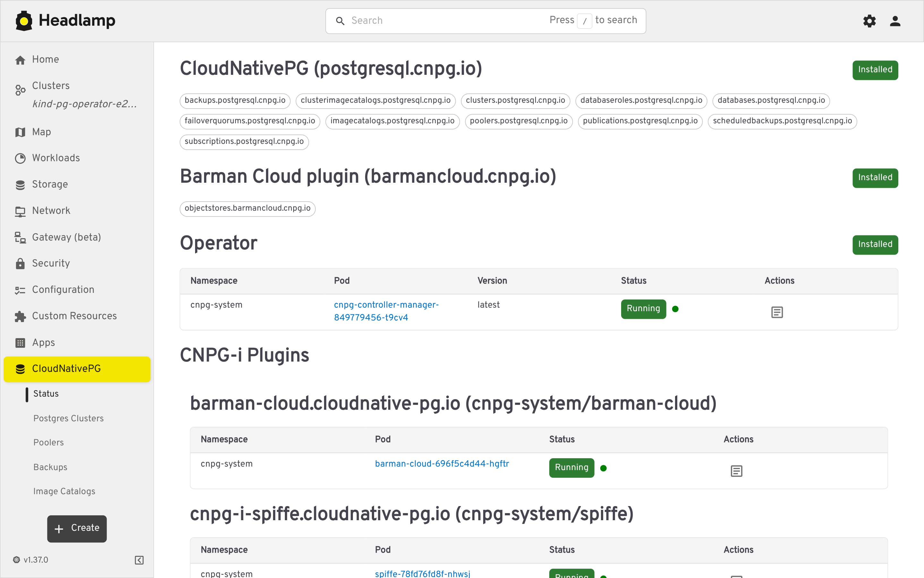The width and height of the screenshot is (924, 578).
Task: Click the Custom Resources puzzle icon
Action: 20,316
